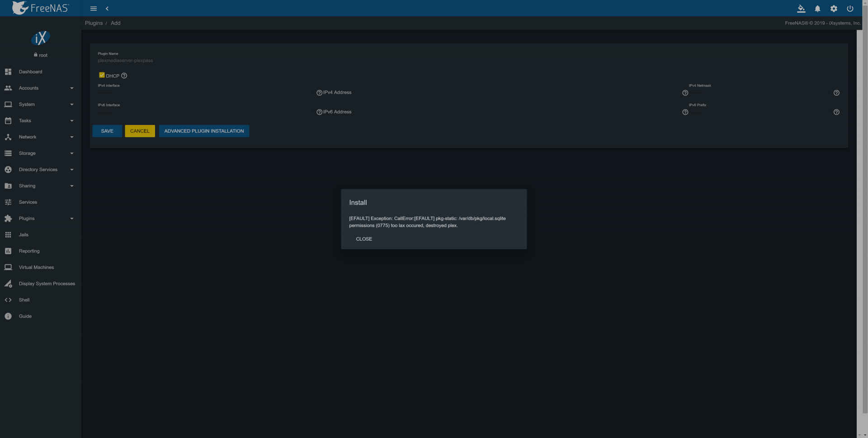Click the iX systems logo in the sidebar
This screenshot has width=868, height=438.
(40, 38)
